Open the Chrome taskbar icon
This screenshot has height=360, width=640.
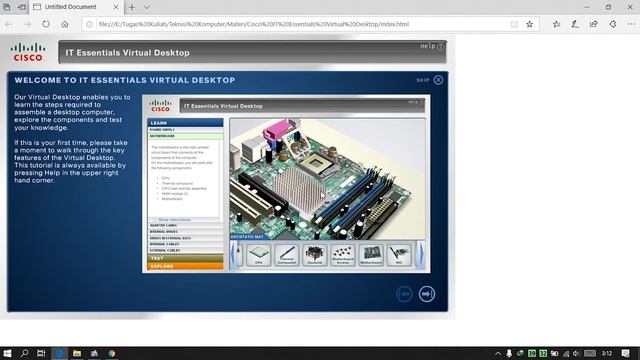111,353
